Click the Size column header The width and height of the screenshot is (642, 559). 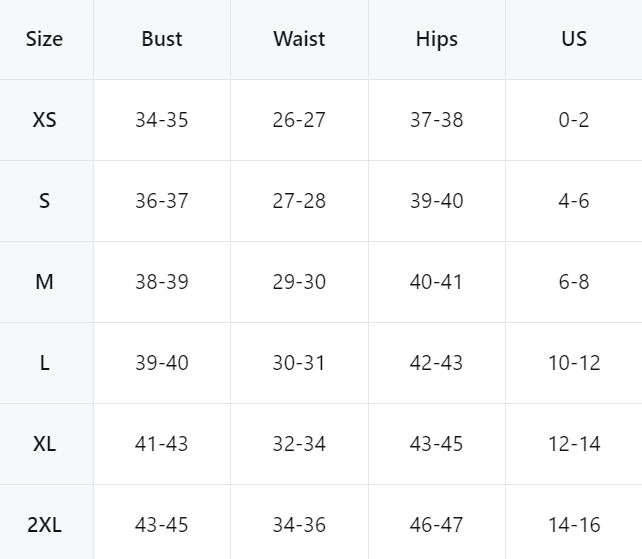tap(44, 39)
